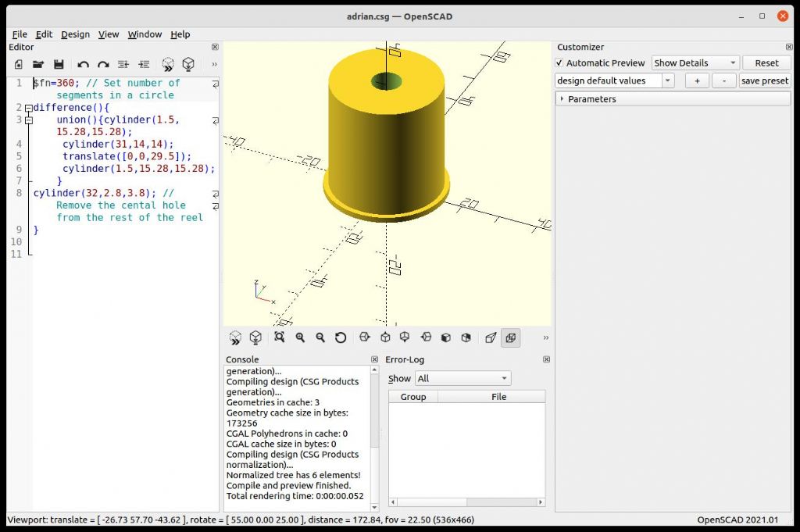Click the Console scroll down arrow

click(374, 507)
